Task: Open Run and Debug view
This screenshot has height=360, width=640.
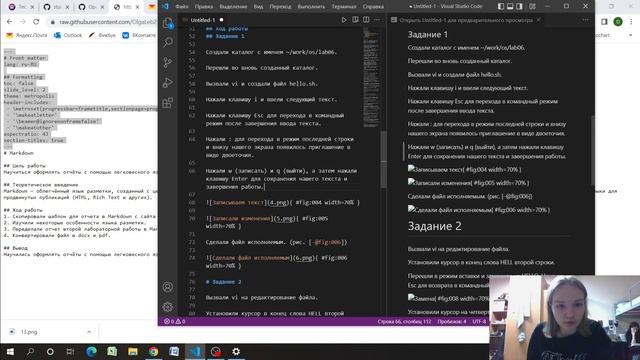Action: tap(168, 82)
